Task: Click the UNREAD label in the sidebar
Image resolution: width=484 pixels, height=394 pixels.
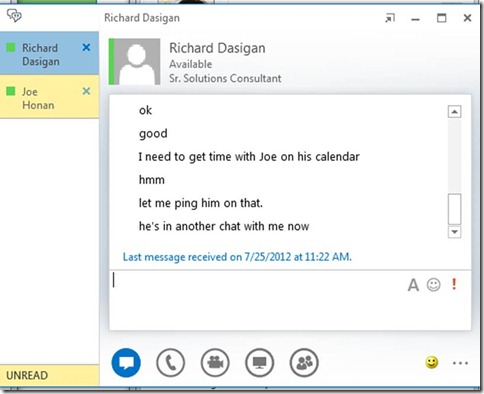Action: [27, 375]
